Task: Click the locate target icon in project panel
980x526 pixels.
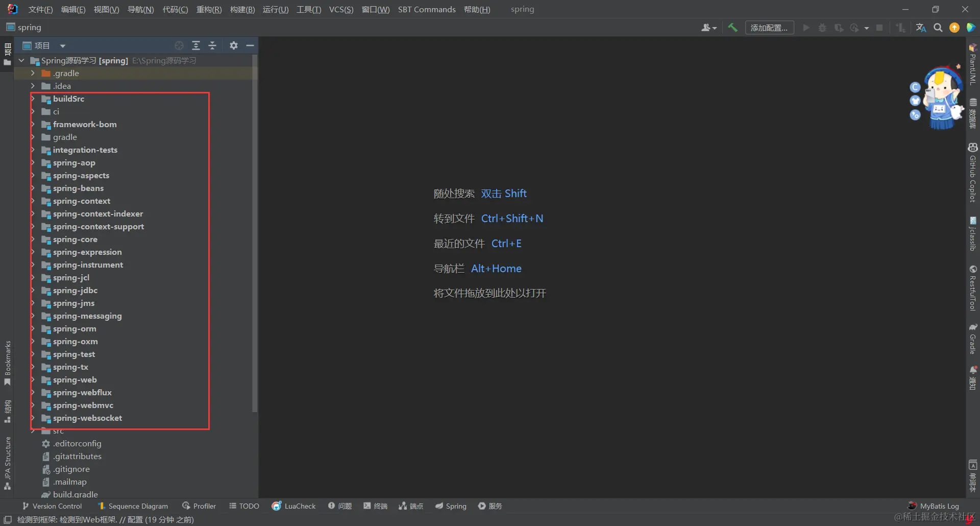Action: pos(179,45)
